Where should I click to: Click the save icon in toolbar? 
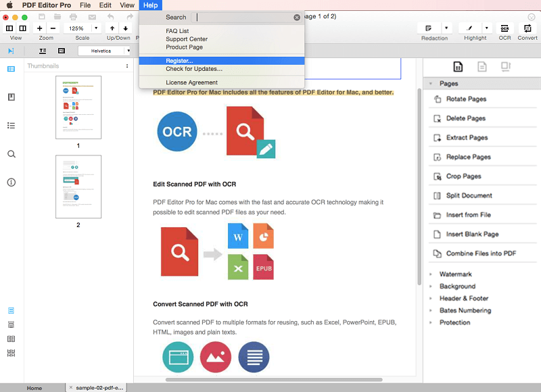tap(42, 16)
